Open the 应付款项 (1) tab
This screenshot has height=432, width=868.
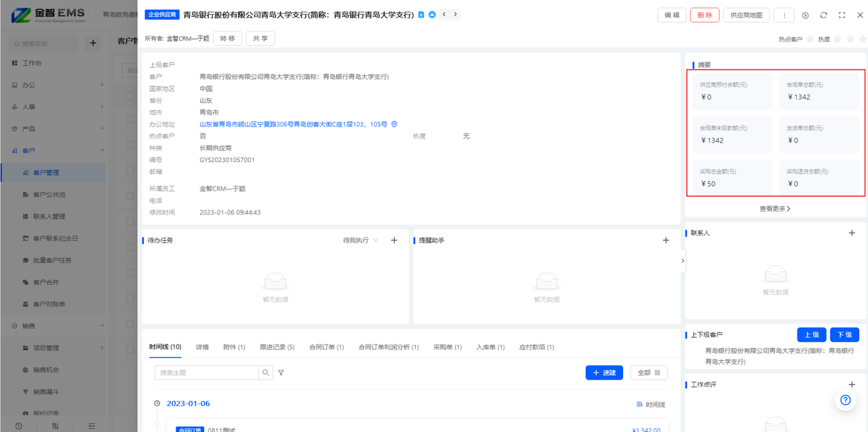point(536,347)
